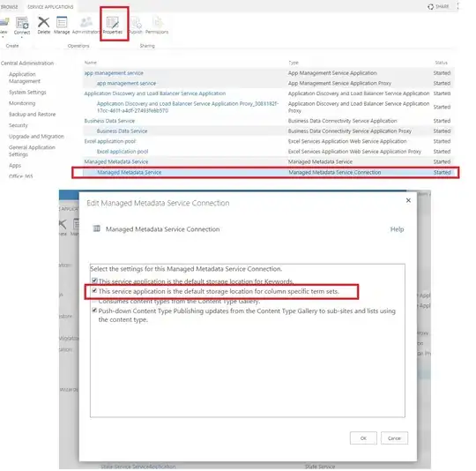The width and height of the screenshot is (476, 471).
Task: Click 'Excel Services Application Web Service Application Proxy' cell
Action: click(354, 151)
